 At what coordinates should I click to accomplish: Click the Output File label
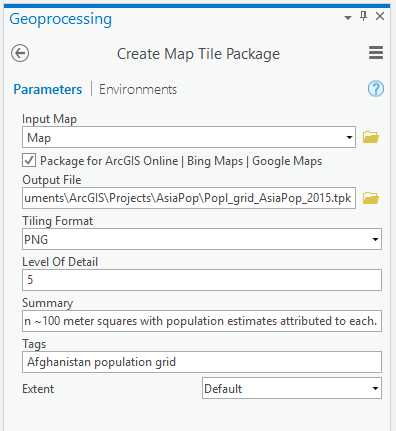pyautogui.click(x=52, y=180)
